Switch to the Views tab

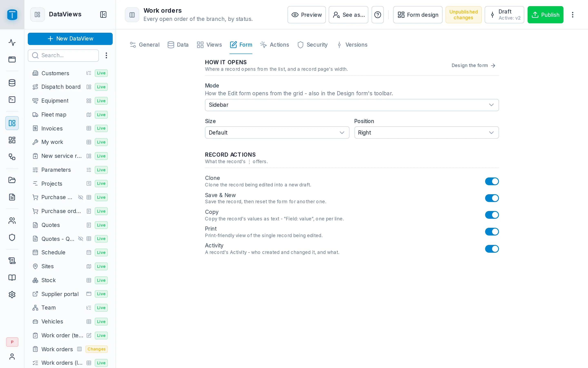tap(209, 45)
